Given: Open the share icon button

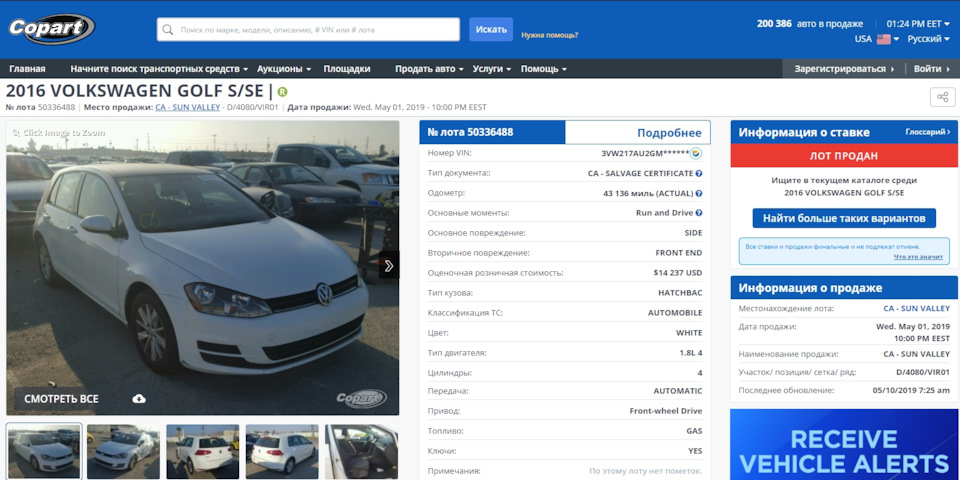Looking at the screenshot, I should 942,97.
